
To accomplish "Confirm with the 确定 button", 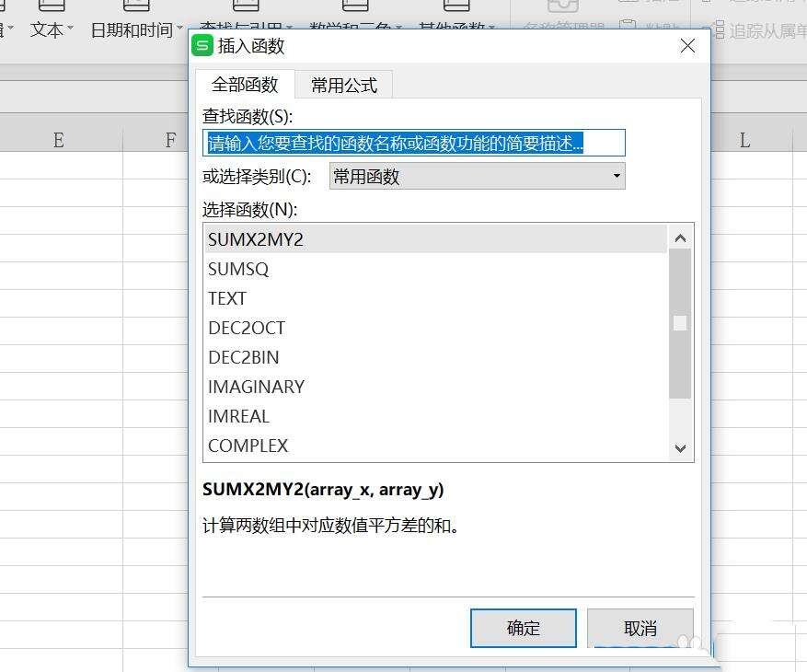I will [524, 628].
